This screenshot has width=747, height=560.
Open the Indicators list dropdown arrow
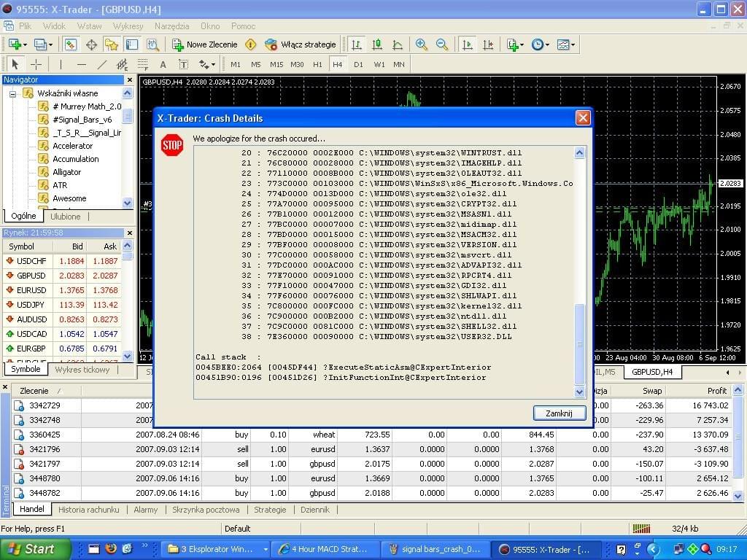point(522,45)
